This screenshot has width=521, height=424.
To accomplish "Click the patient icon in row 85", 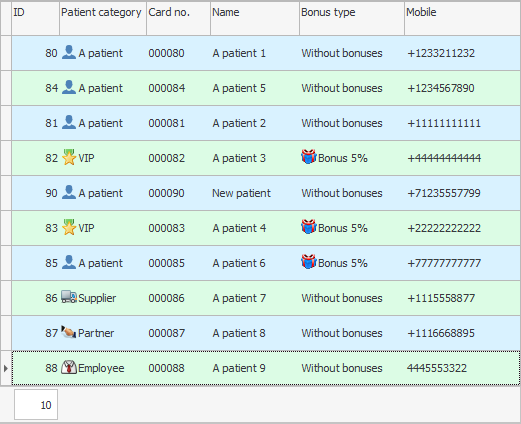I will (69, 263).
